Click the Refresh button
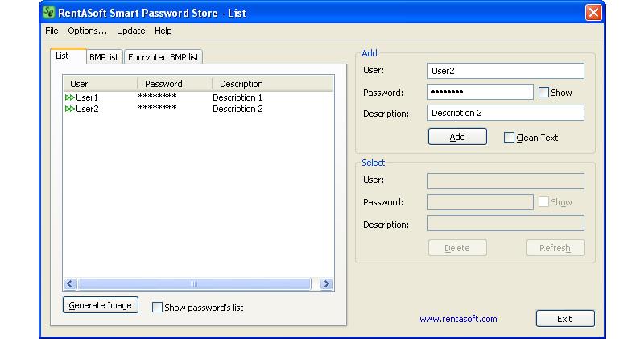This screenshot has height=339, width=644. pyautogui.click(x=555, y=248)
